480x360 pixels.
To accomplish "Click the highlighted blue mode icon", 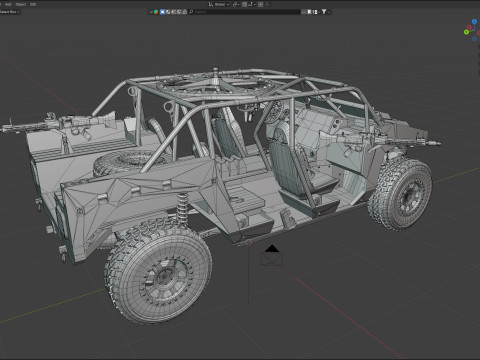I will [162, 12].
